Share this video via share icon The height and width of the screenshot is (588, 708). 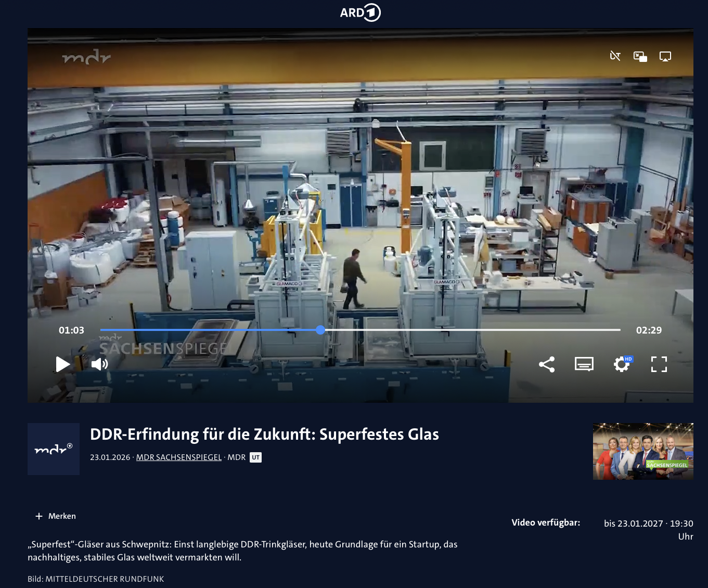[x=547, y=364]
